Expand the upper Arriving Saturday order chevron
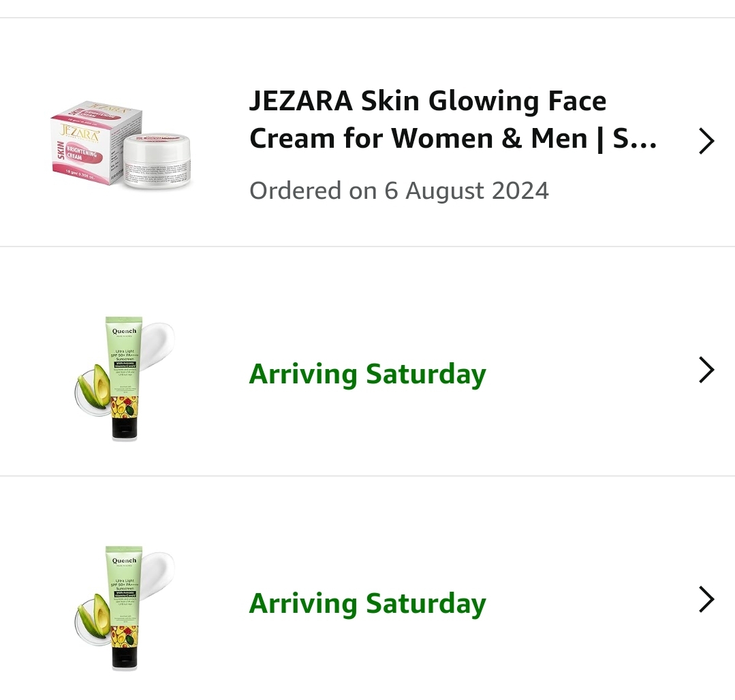This screenshot has height=700, width=735. (706, 370)
